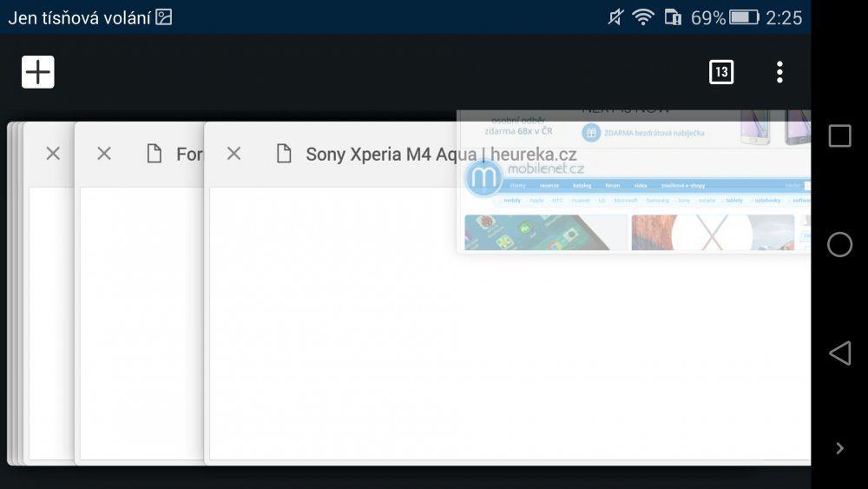Tap the small chevron arrow in navigation bar
This screenshot has height=489, width=868.
click(839, 448)
